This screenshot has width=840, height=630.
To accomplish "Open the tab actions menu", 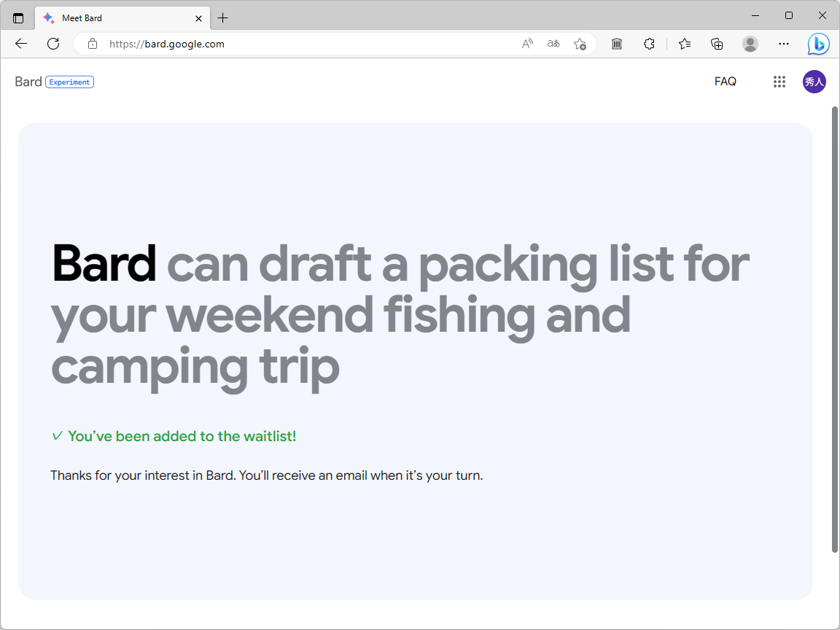I will coord(17,16).
